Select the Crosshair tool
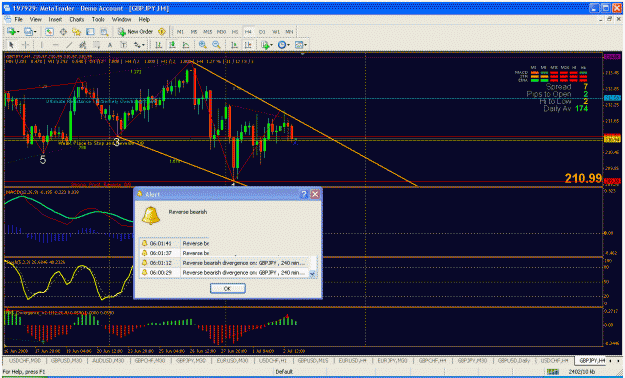 point(25,45)
